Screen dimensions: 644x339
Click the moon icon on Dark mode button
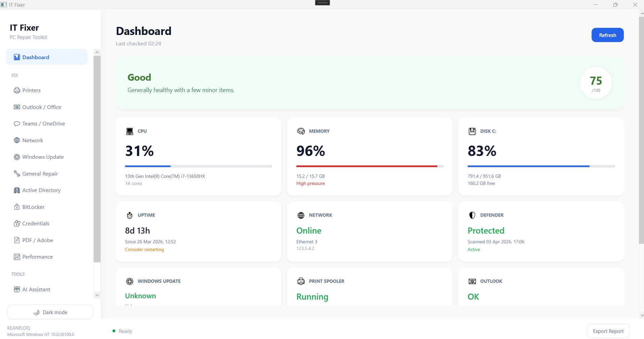tap(36, 312)
